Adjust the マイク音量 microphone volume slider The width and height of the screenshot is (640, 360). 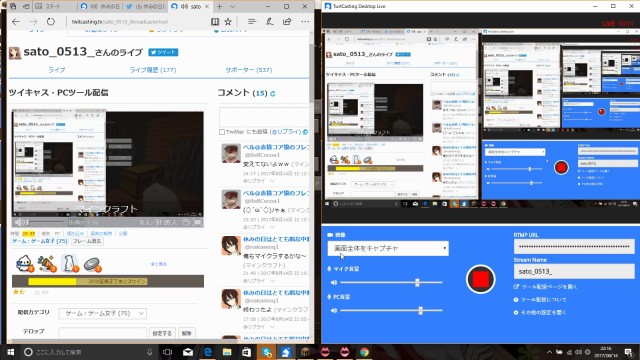pyautogui.click(x=391, y=282)
